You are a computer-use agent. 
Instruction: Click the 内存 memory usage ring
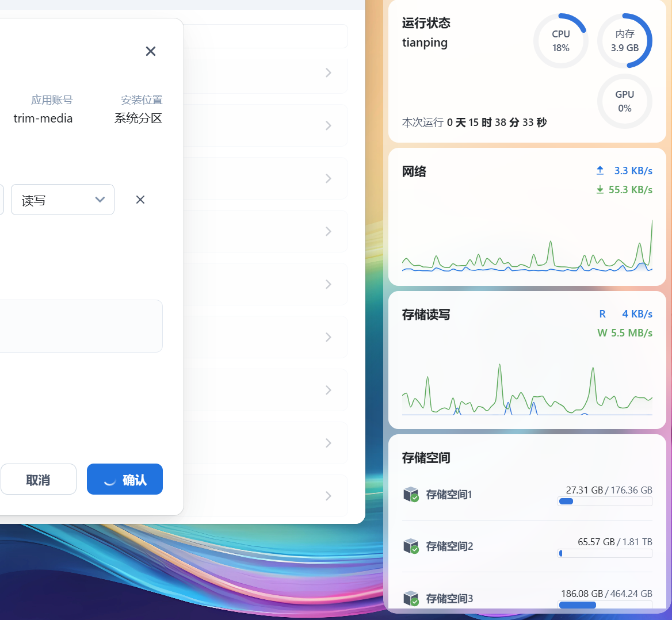click(x=625, y=40)
